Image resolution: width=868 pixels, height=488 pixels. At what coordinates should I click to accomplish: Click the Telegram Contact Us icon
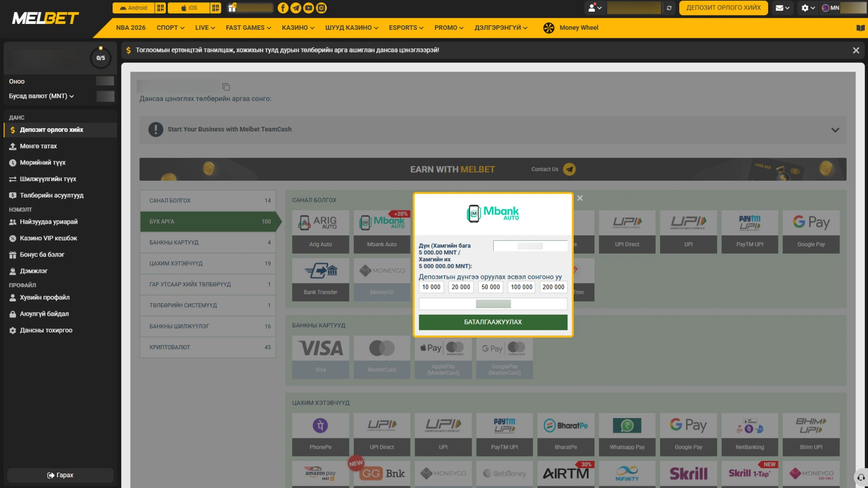[x=569, y=169]
